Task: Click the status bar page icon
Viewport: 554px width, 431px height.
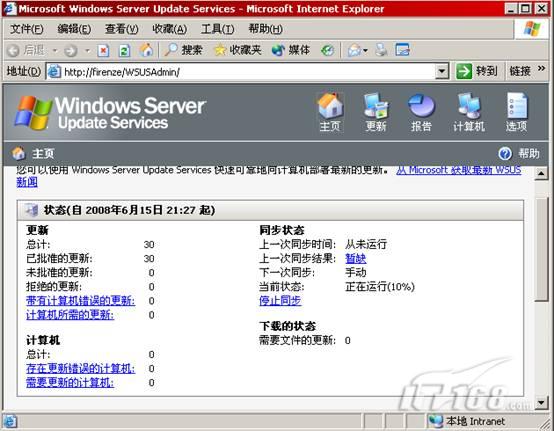Action: pyautogui.click(x=10, y=421)
